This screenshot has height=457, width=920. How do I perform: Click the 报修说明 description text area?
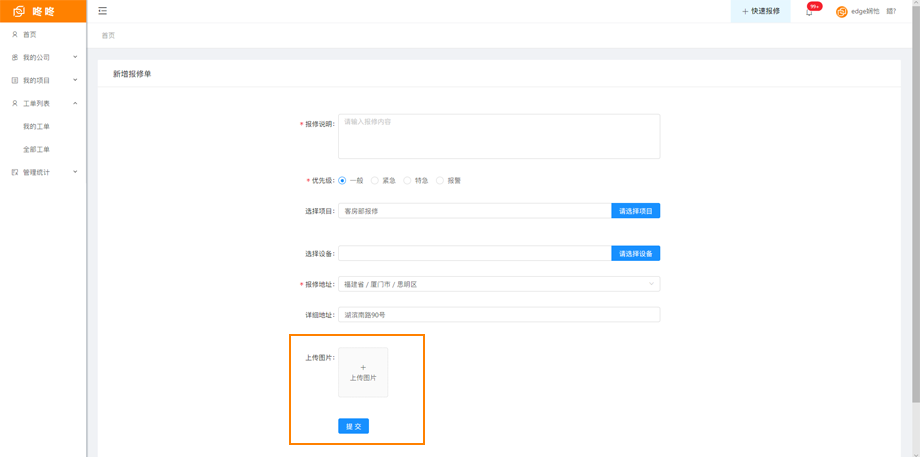point(498,136)
